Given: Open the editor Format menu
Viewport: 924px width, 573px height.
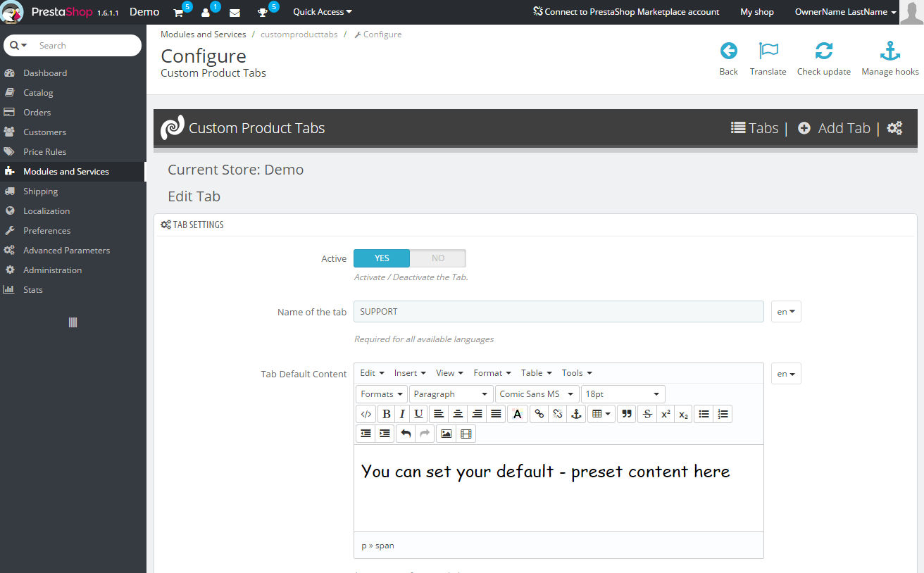Looking at the screenshot, I should coord(493,373).
